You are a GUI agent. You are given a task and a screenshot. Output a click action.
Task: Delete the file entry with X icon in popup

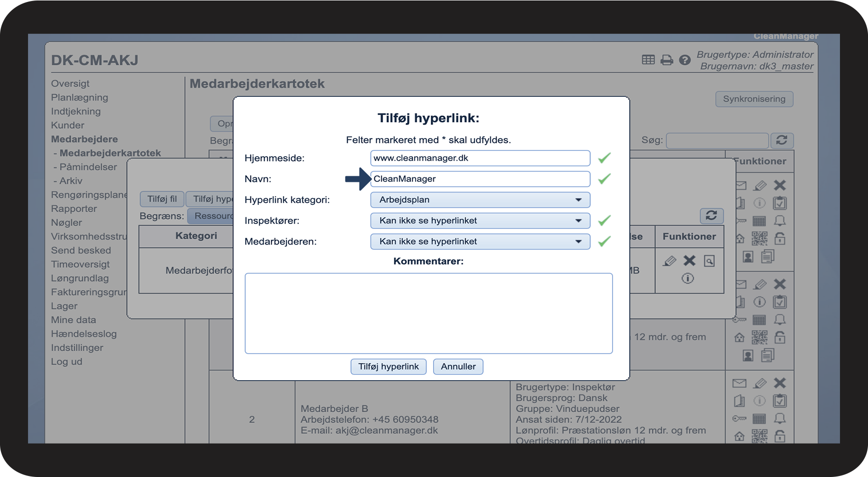click(690, 261)
